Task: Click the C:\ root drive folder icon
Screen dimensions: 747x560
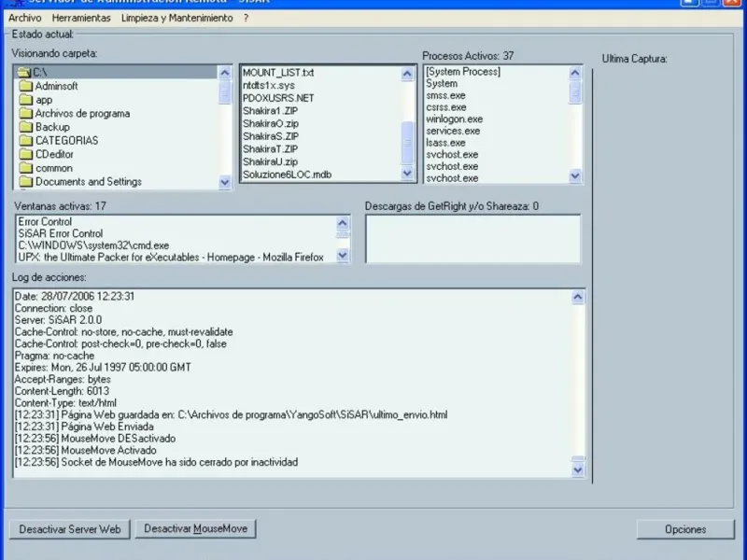Action: pos(23,73)
